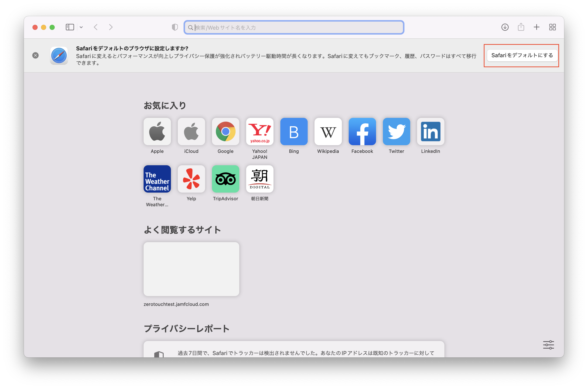Click the プライバシーレポート heading
The height and width of the screenshot is (389, 588).
pos(187,329)
